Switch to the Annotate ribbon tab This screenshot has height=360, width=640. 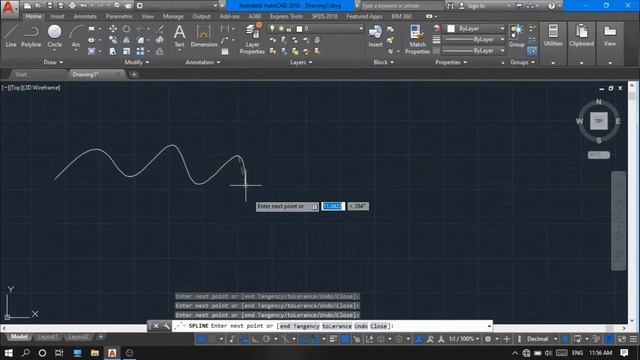coord(85,16)
